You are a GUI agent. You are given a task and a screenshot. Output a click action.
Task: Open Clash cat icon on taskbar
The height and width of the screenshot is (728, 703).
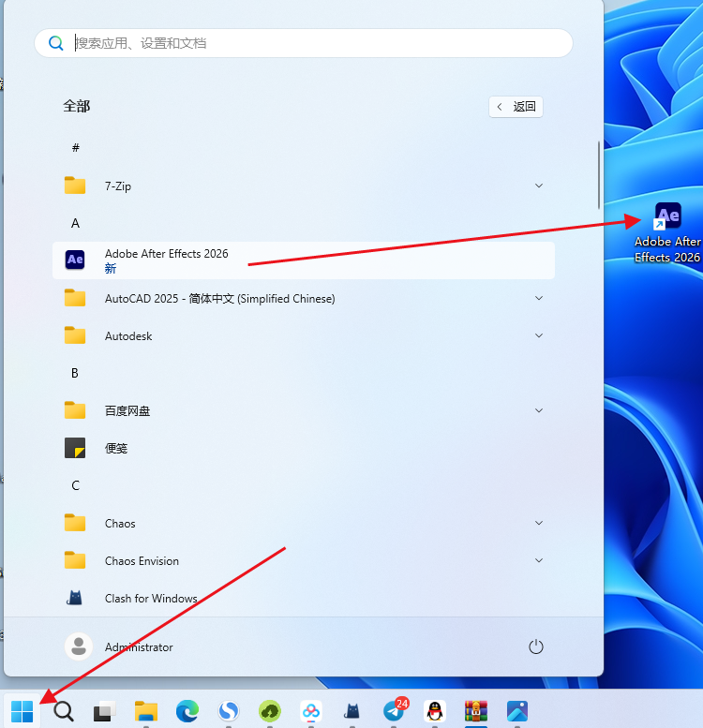pyautogui.click(x=351, y=711)
